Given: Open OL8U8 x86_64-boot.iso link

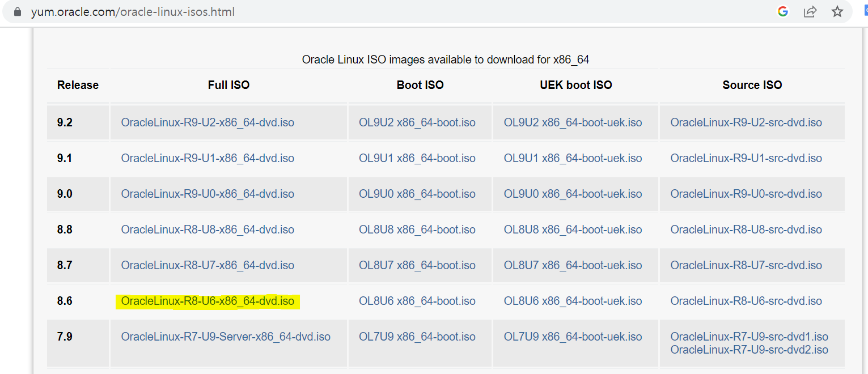Looking at the screenshot, I should tap(417, 229).
